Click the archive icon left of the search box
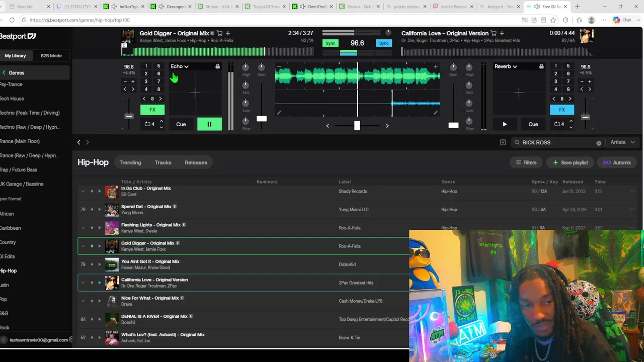644x362 pixels. (x=503, y=142)
